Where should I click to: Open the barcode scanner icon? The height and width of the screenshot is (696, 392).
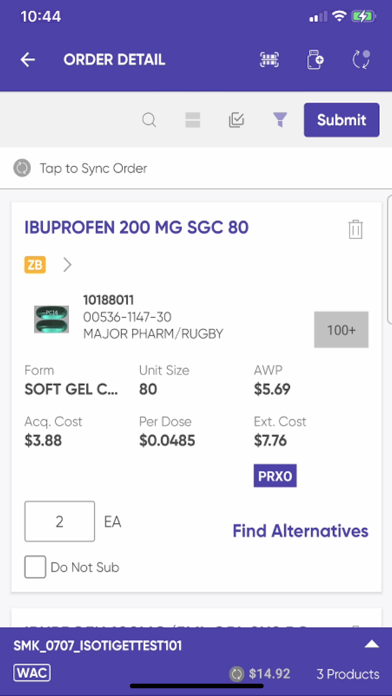(269, 59)
